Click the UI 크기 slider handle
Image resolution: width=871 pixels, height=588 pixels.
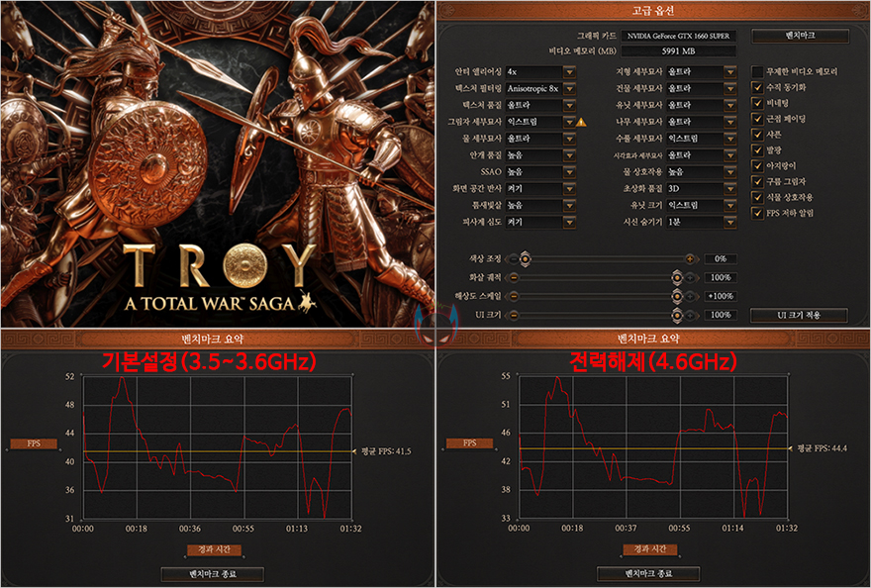click(x=677, y=315)
